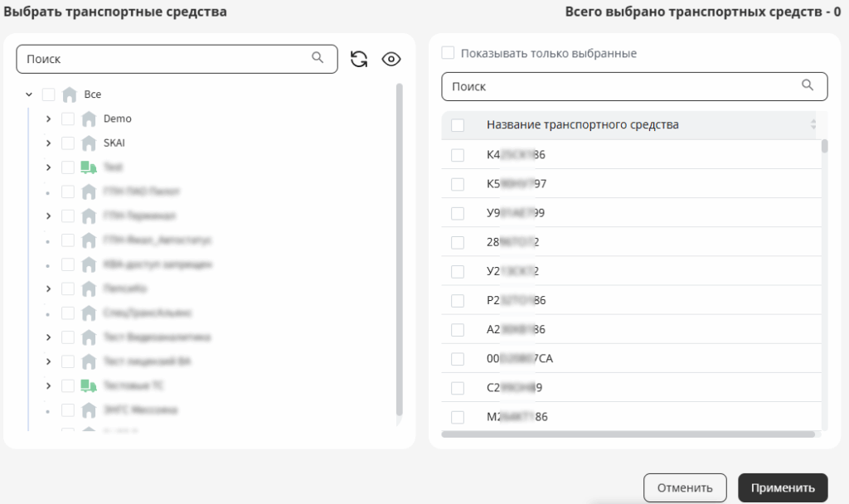Enable Показывать только выбранные checkbox

coord(448,53)
